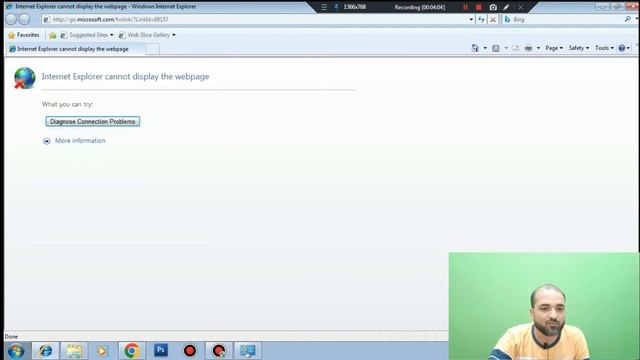This screenshot has width=640, height=360.
Task: Open Web Slice Gallery dropdown
Action: click(x=147, y=35)
